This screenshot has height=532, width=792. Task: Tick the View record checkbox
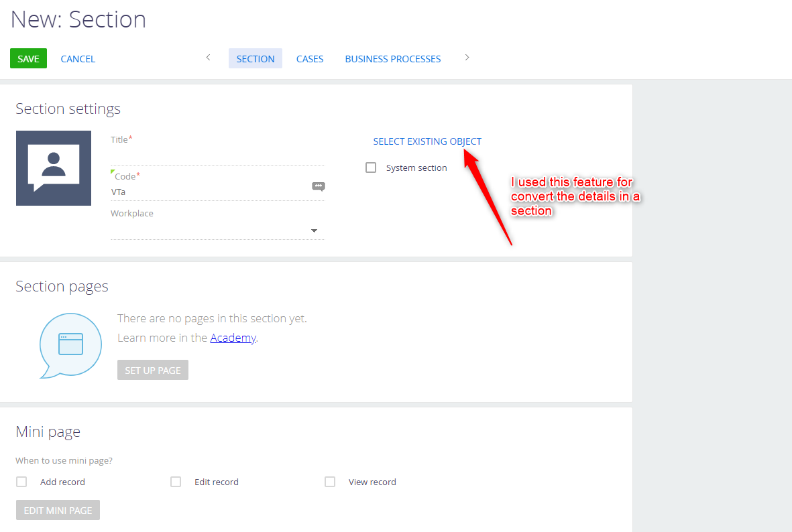[x=330, y=482]
